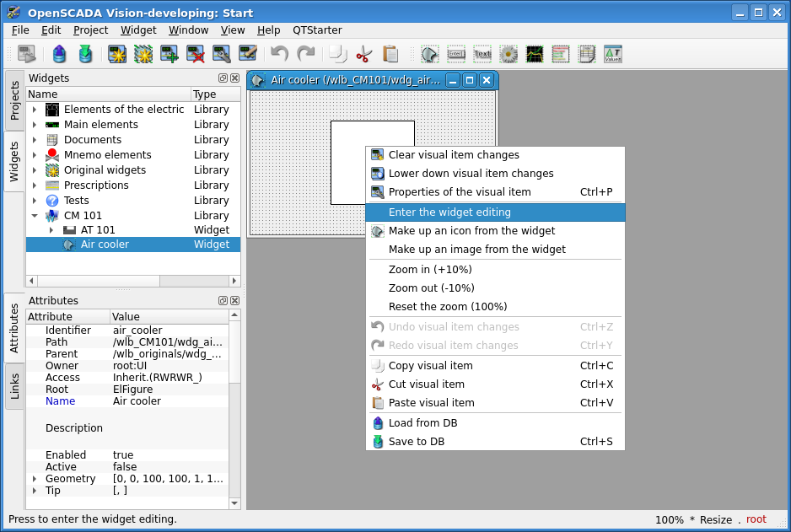
Task: Open the Widget menu in menu bar
Action: 138,30
